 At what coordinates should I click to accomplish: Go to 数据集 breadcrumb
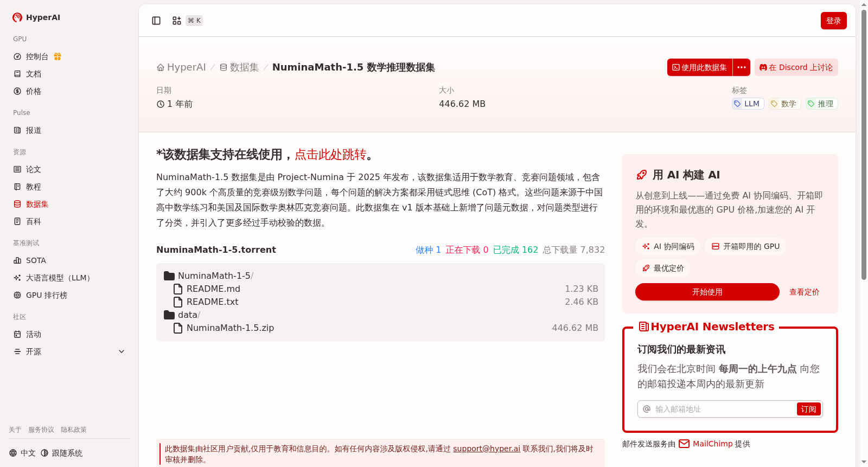[x=239, y=67]
